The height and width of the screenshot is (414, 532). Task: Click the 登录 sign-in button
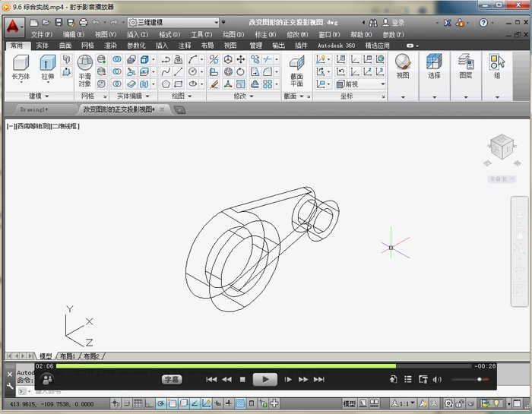pos(393,23)
